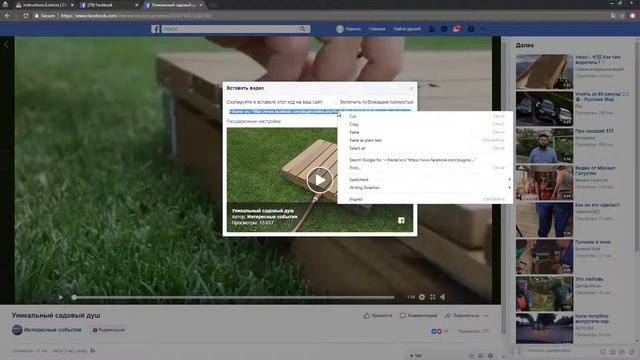The height and width of the screenshot is (360, 640).
Task: Open the Это любовь video thumbnail
Action: point(544,293)
